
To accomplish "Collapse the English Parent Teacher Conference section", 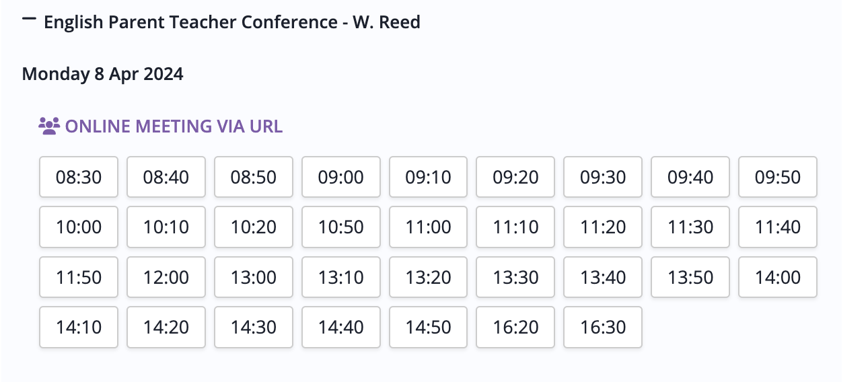I will coord(29,21).
